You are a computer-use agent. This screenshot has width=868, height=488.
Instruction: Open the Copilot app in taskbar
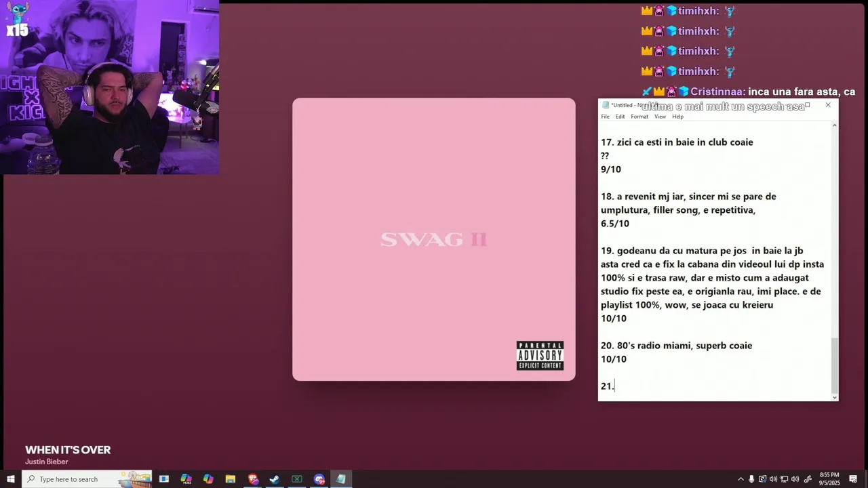208,479
